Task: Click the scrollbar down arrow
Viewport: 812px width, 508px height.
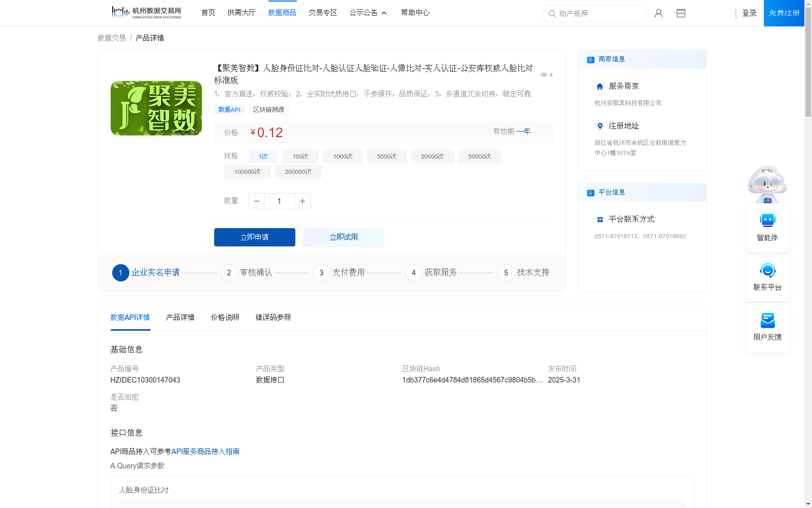Action: click(808, 504)
